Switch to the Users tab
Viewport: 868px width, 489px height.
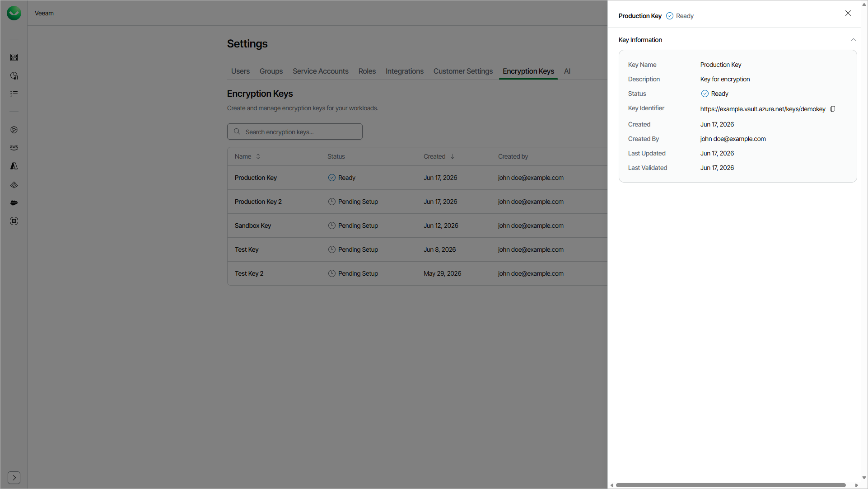pos(240,71)
